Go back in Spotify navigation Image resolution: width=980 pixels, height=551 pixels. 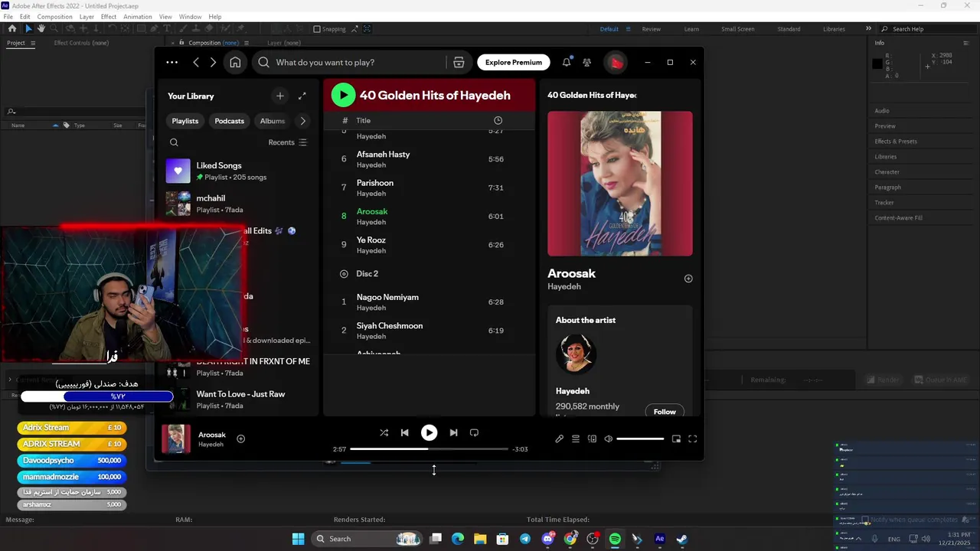click(x=196, y=62)
